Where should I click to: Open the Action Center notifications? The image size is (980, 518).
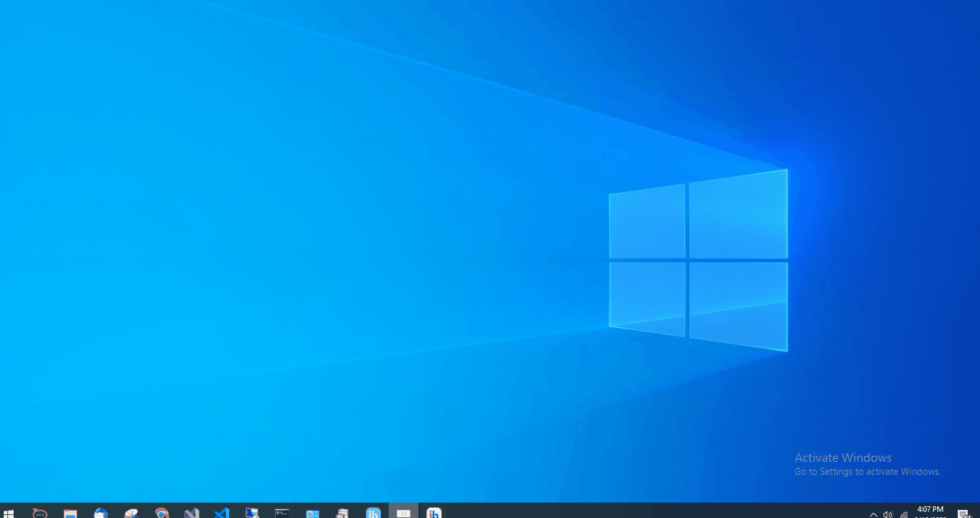pyautogui.click(x=964, y=513)
